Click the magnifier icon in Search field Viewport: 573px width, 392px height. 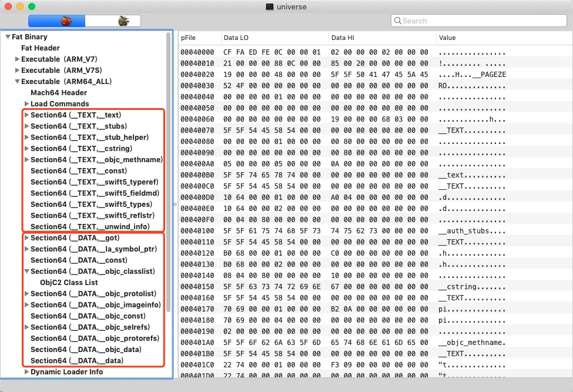398,21
